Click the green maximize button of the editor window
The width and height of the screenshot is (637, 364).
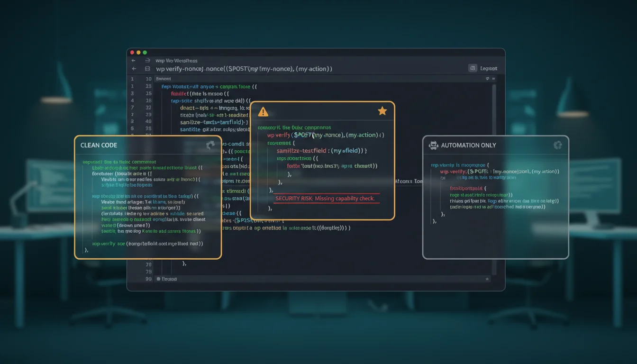pyautogui.click(x=145, y=52)
